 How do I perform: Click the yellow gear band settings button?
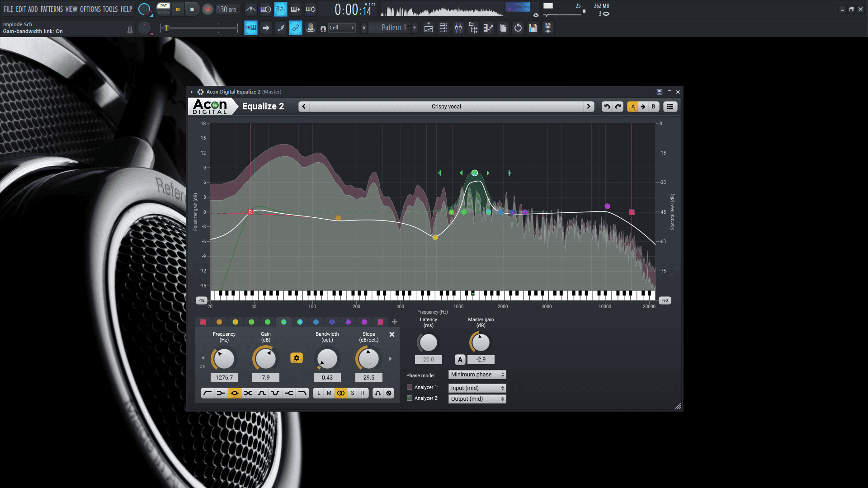point(297,358)
